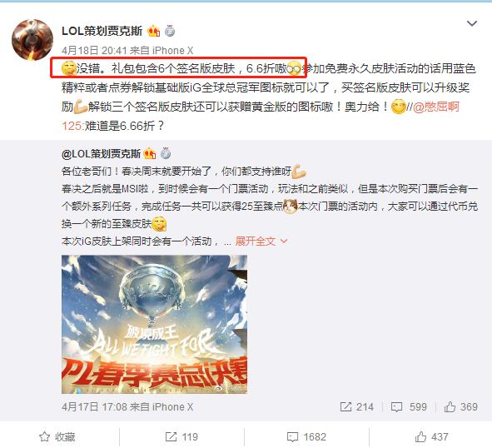Open the LOL策划贾克斯 username link
The height and width of the screenshot is (448, 492).
coord(102,31)
